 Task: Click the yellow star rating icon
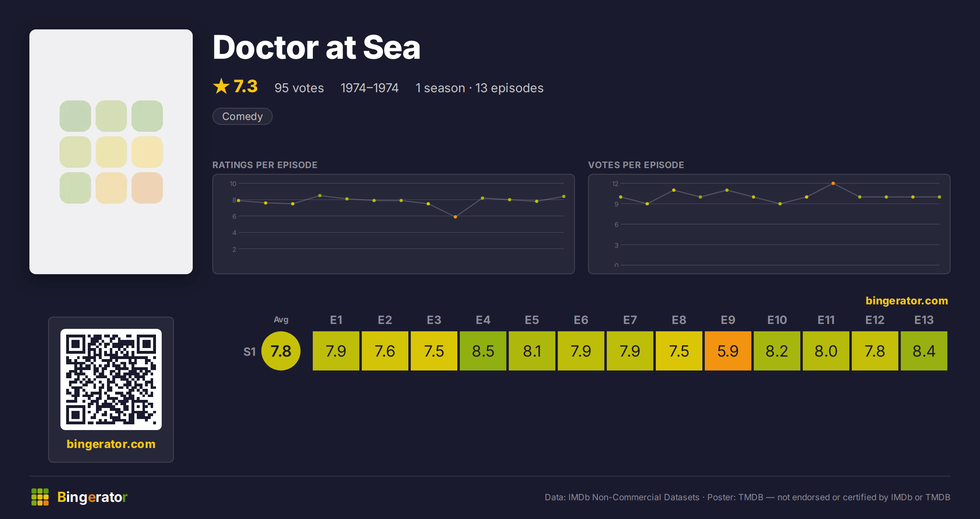[221, 86]
